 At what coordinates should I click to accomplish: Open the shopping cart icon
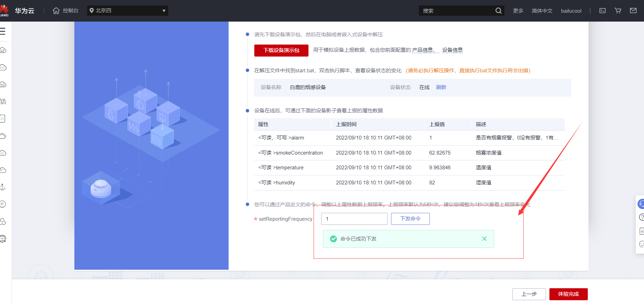[618, 11]
